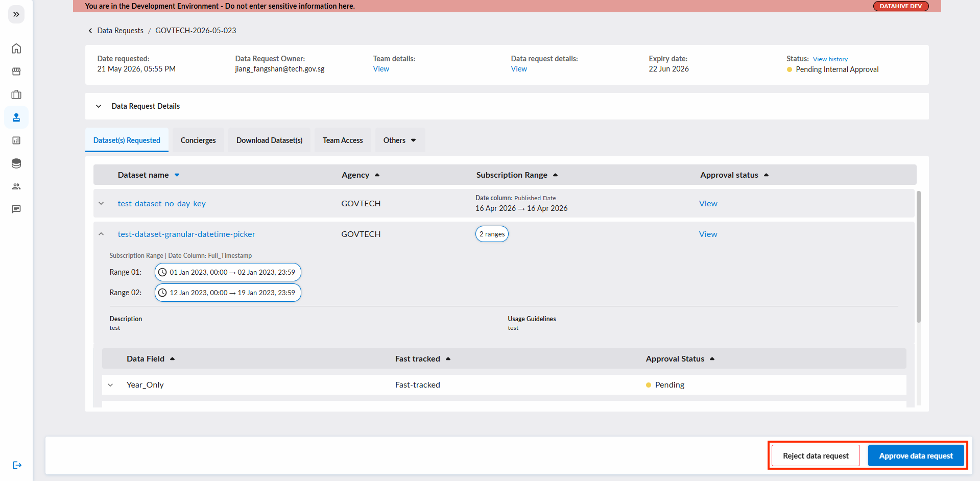This screenshot has height=481, width=980.
Task: Click the back chevron beside Data Requests
Action: (90, 31)
